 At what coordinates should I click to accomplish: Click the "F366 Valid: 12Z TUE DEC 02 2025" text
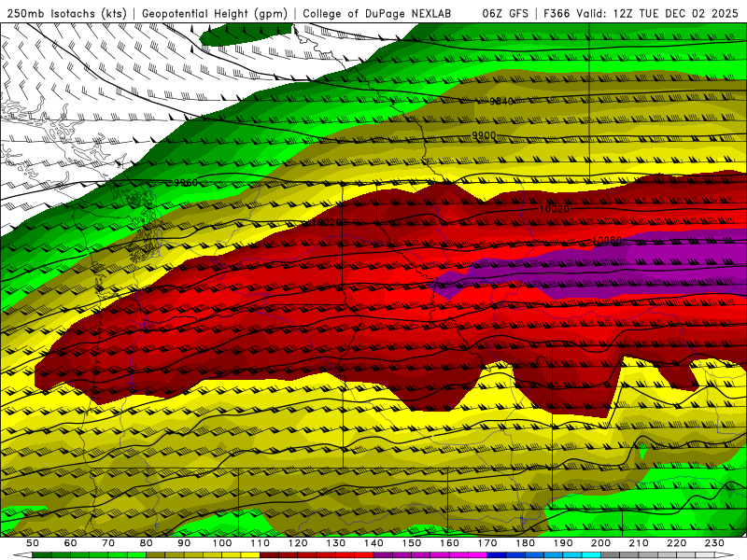pyautogui.click(x=643, y=14)
